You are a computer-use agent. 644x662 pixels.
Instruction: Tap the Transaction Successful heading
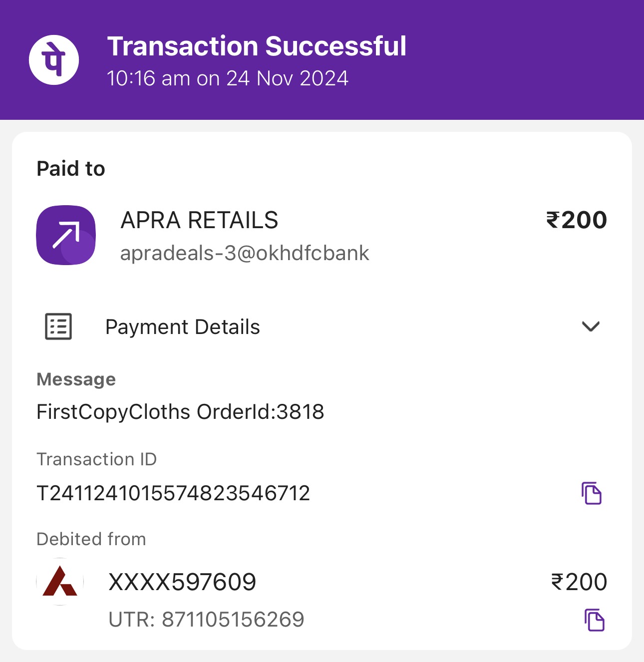[x=257, y=46]
